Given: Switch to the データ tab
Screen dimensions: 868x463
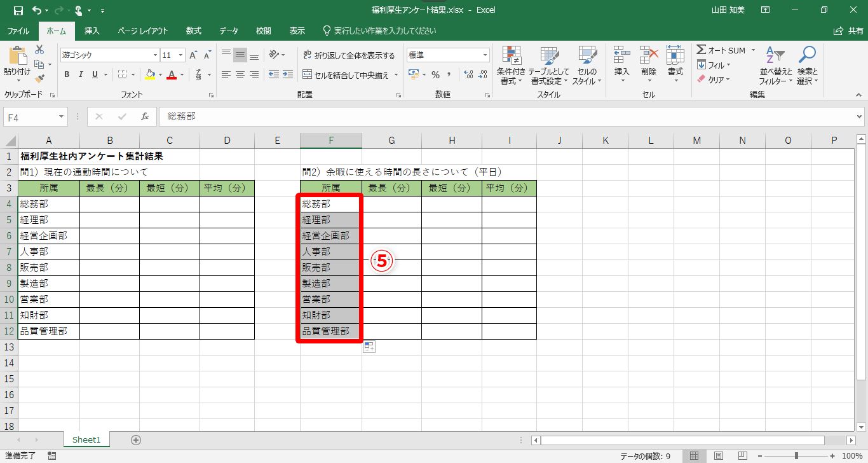Looking at the screenshot, I should (x=229, y=31).
